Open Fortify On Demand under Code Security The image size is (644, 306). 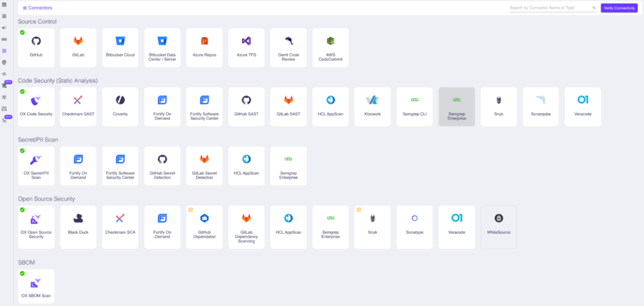[x=162, y=107]
